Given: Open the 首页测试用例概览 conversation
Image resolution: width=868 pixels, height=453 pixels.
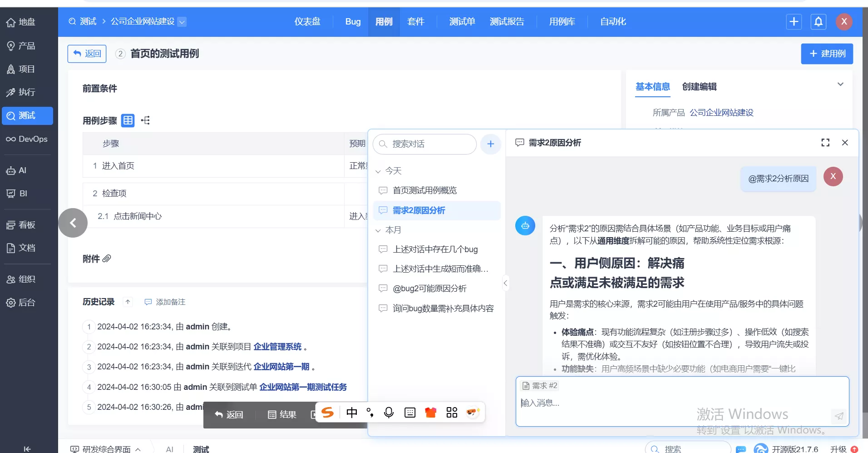Looking at the screenshot, I should point(424,190).
